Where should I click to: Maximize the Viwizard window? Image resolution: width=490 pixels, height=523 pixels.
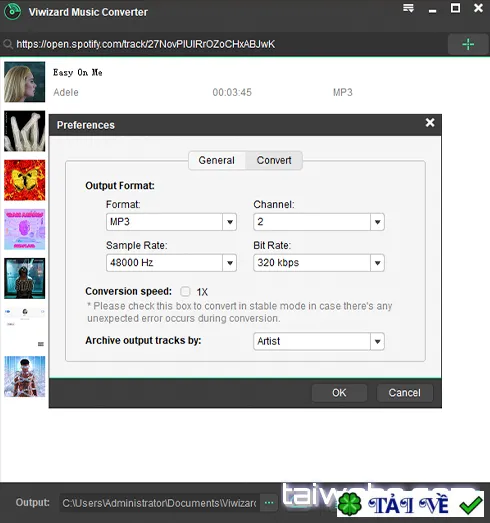tap(455, 8)
